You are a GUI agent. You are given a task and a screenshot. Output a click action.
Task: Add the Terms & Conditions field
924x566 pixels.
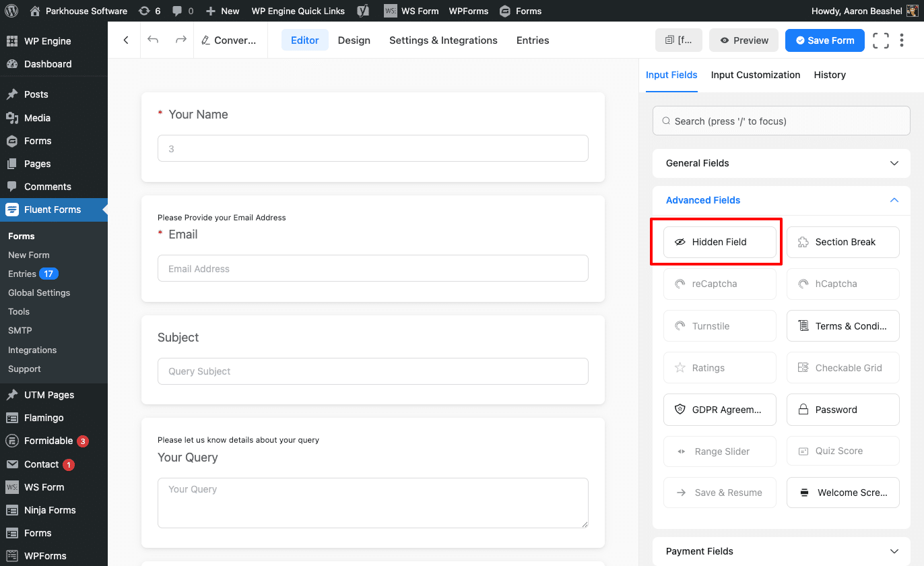tap(843, 326)
